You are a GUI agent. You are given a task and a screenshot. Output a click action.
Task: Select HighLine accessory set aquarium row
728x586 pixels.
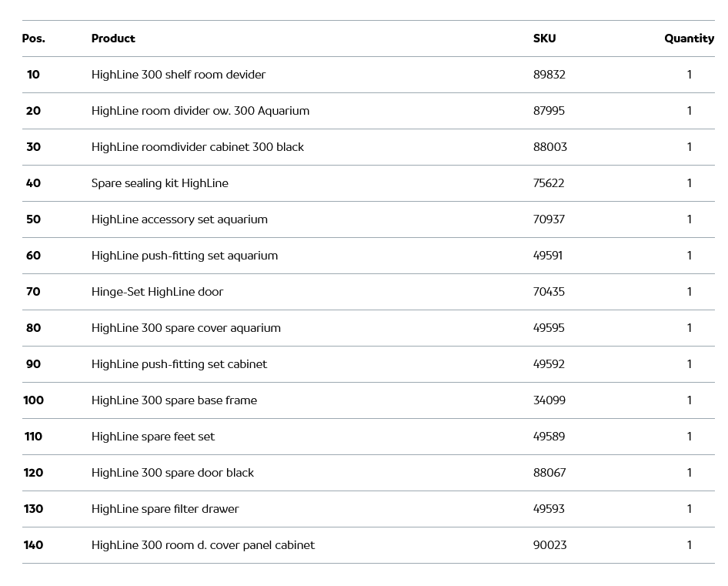click(x=179, y=219)
